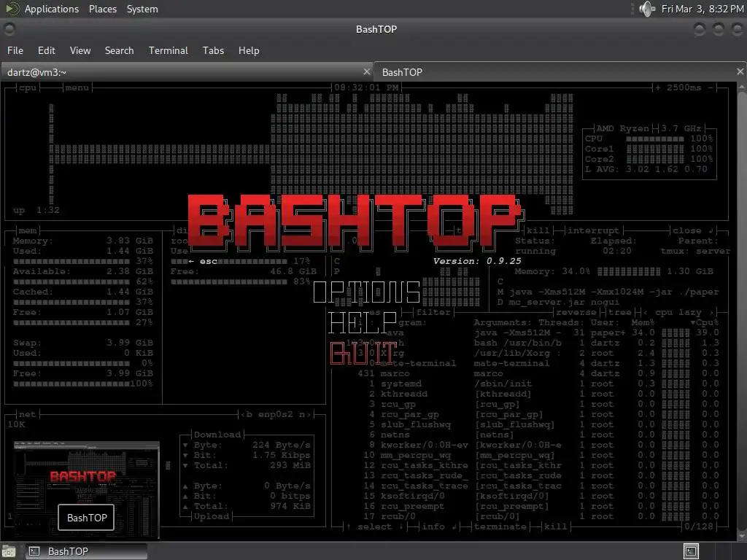Click the Mem% column header
Viewport: 747px width, 560px height.
click(643, 323)
